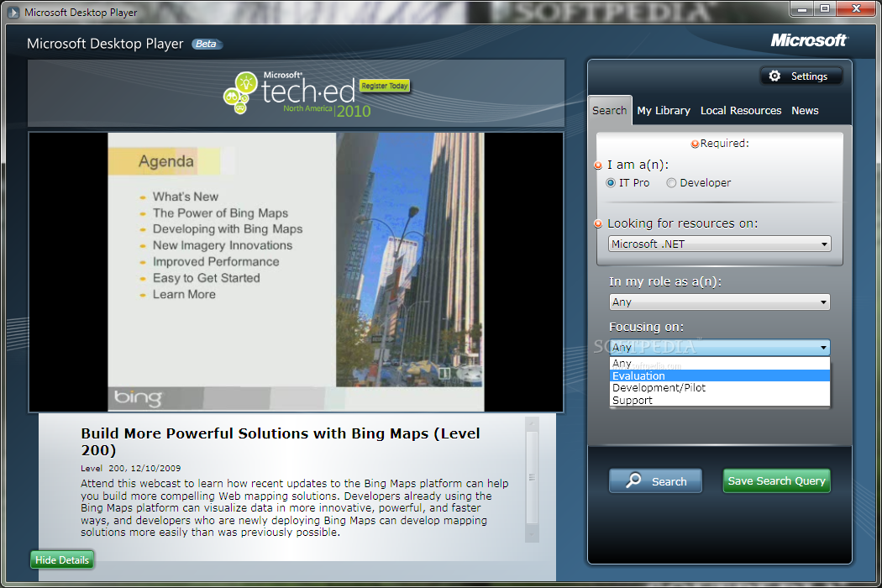This screenshot has height=588, width=882.
Task: Click the details scrollbar up arrow
Action: [x=532, y=423]
